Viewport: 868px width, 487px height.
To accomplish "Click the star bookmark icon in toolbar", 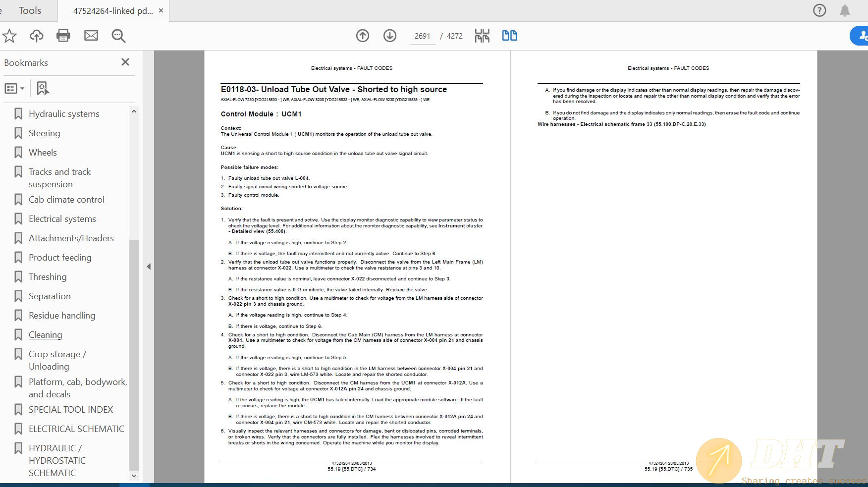I will (9, 36).
